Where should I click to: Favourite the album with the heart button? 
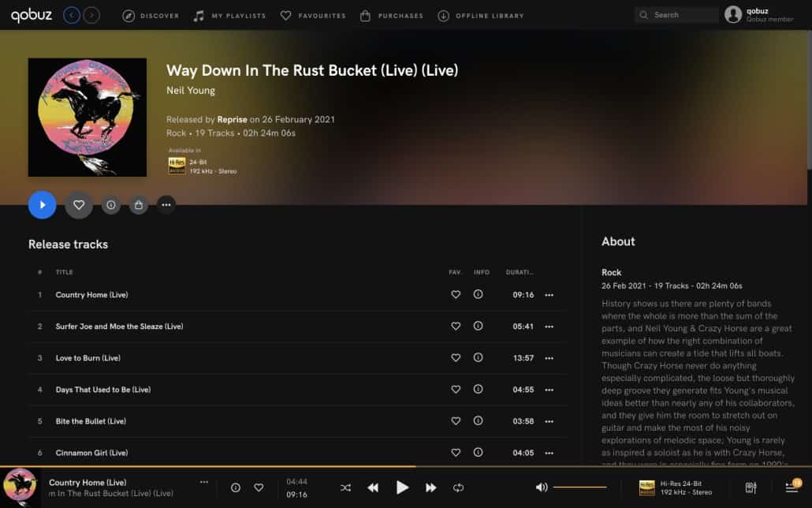click(79, 205)
